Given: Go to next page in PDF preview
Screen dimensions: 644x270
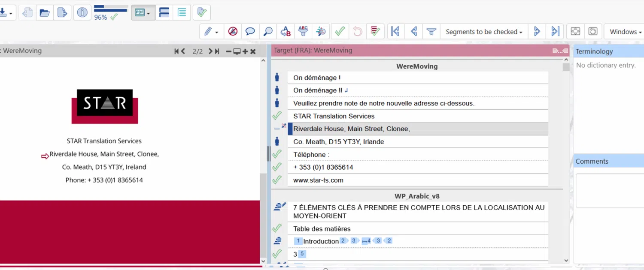Looking at the screenshot, I should pos(210,51).
